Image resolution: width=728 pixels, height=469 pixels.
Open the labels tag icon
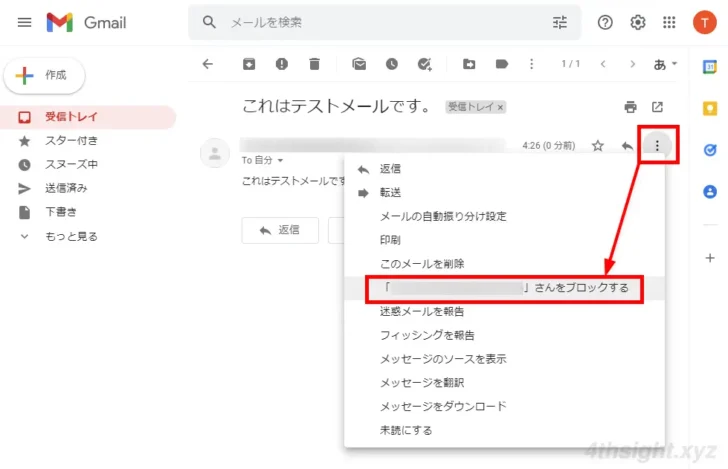501,64
